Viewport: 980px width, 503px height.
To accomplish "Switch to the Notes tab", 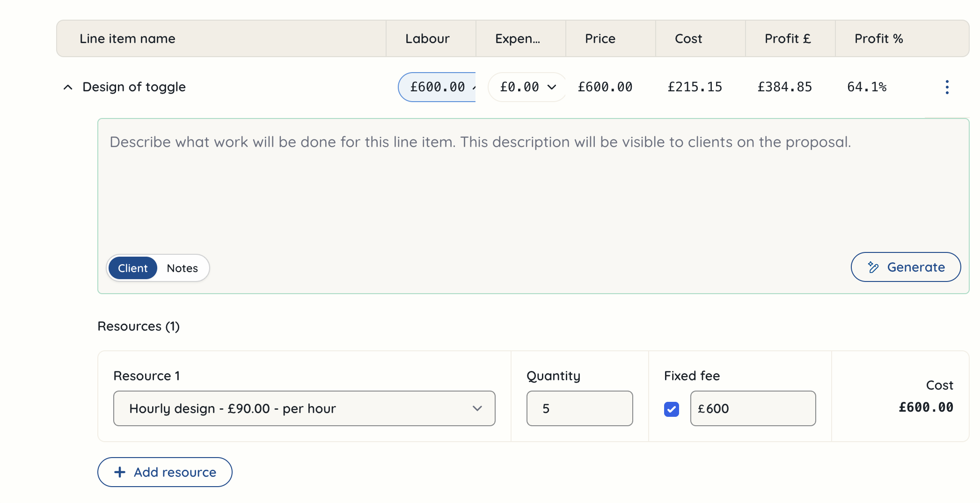I will [182, 268].
